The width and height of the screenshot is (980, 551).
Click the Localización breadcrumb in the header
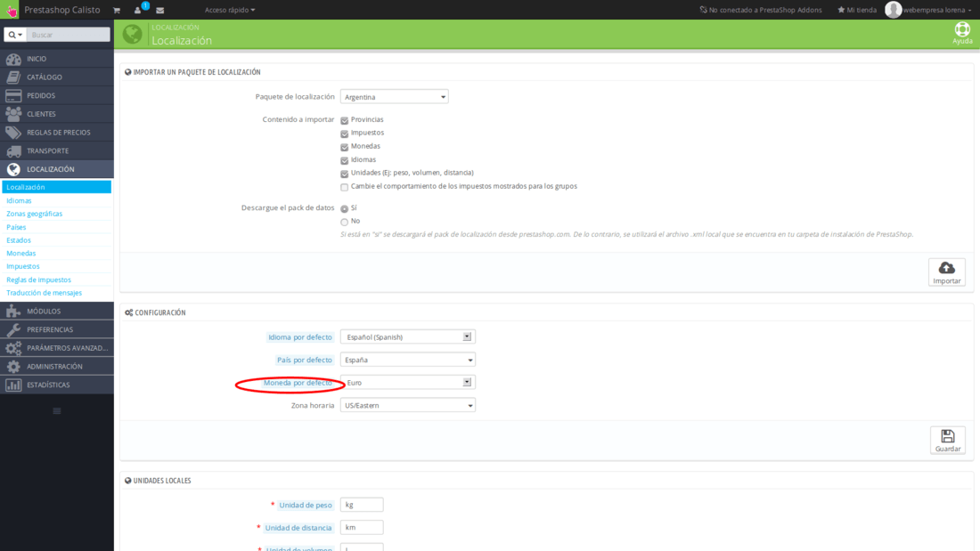pyautogui.click(x=175, y=28)
